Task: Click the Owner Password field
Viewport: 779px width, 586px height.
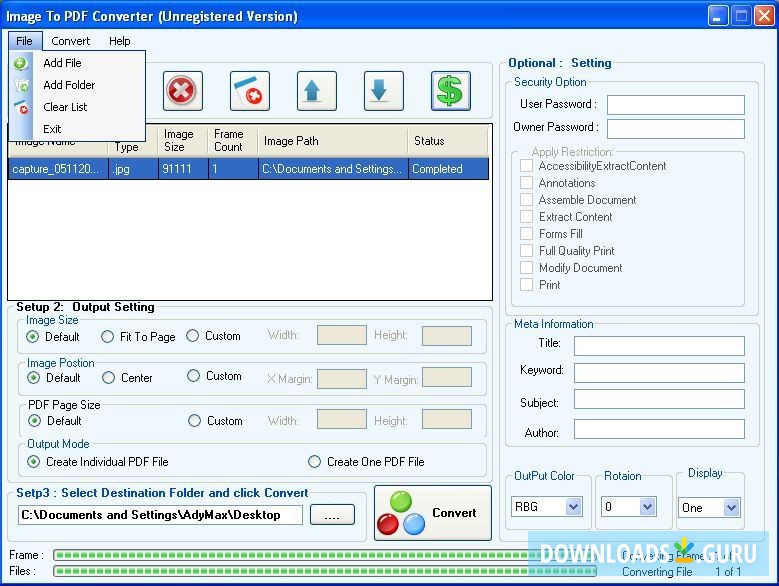Action: click(676, 128)
